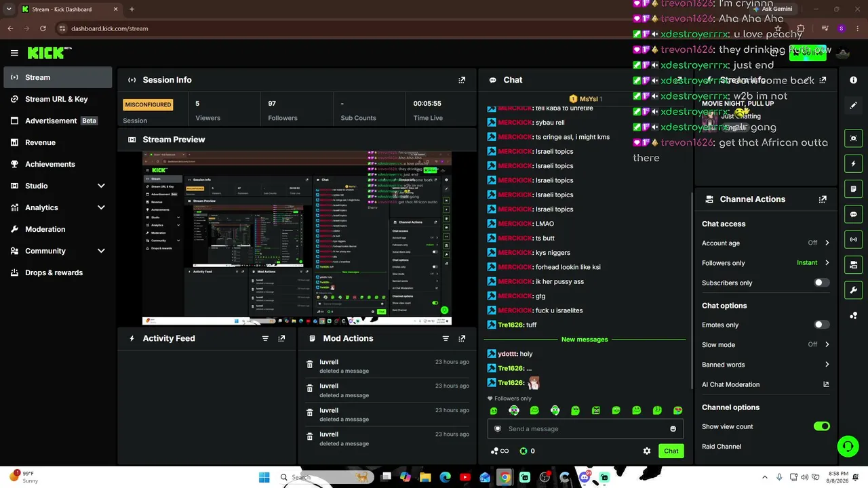Open the green support headset button
This screenshot has height=488, width=868.
tap(848, 446)
